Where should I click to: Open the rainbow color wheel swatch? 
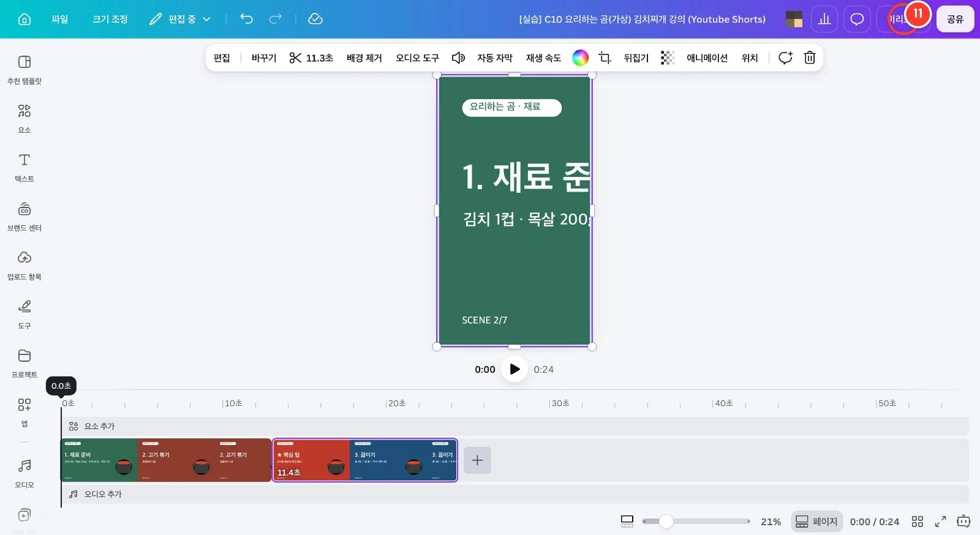pyautogui.click(x=580, y=58)
